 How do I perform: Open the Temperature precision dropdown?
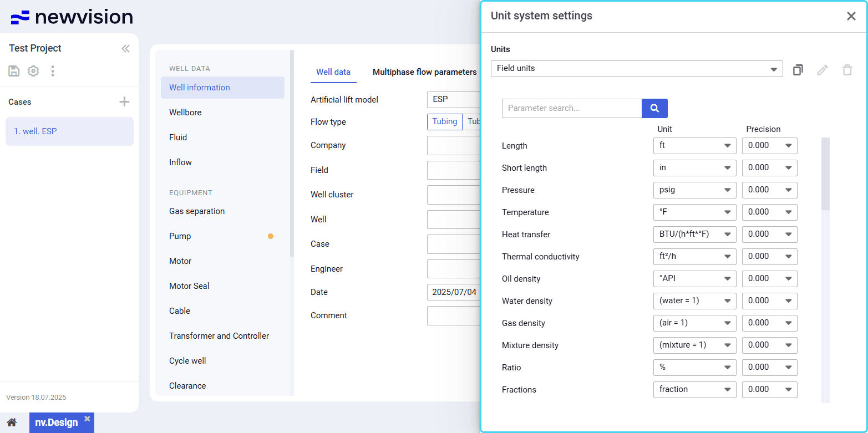pyautogui.click(x=769, y=212)
